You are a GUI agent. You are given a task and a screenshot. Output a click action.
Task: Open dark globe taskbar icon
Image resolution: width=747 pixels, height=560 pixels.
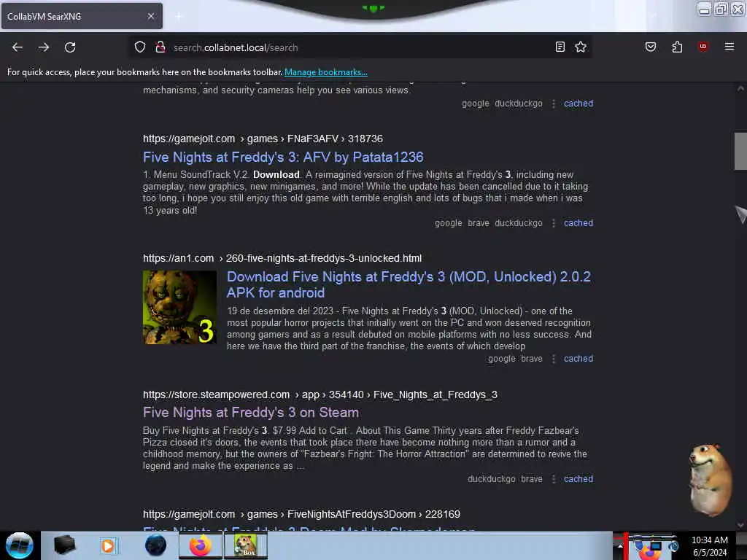point(155,545)
